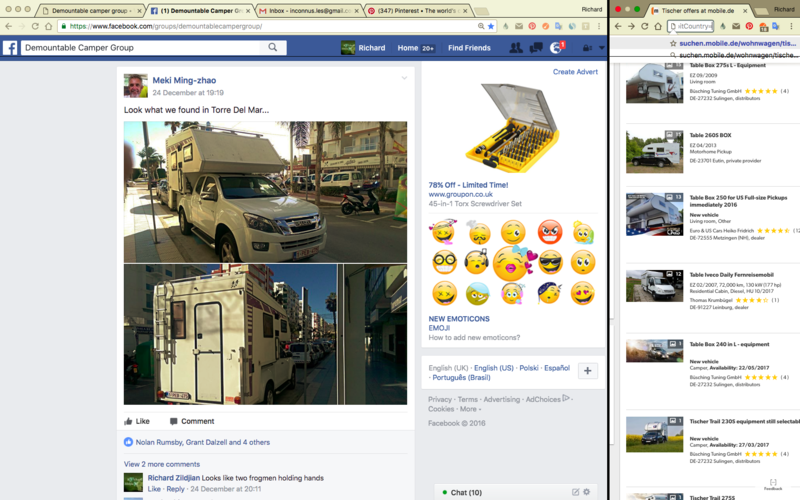Click mail extension icon in Facebook window

coord(519,26)
